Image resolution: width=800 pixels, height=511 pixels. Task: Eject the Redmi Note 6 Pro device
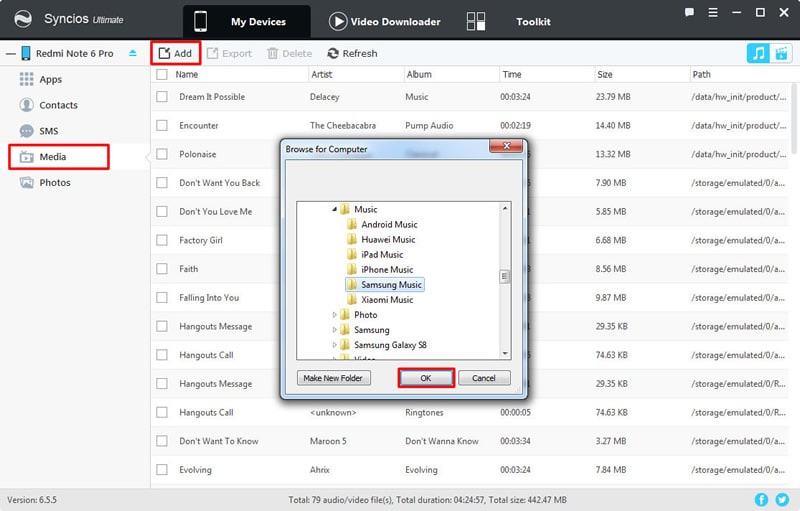pyautogui.click(x=133, y=53)
